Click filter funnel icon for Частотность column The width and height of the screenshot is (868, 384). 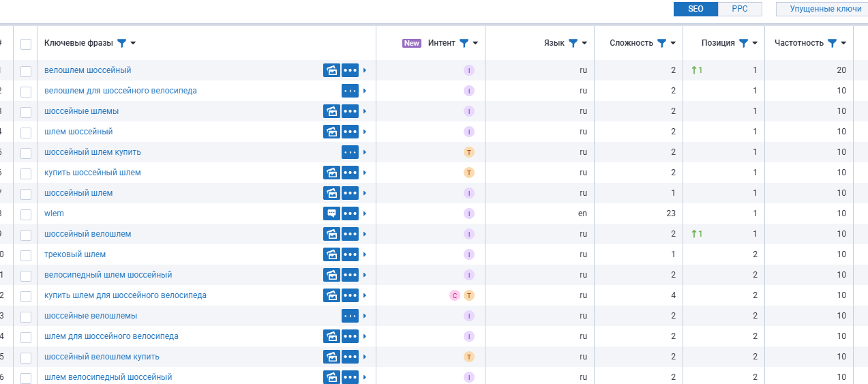[x=832, y=43]
